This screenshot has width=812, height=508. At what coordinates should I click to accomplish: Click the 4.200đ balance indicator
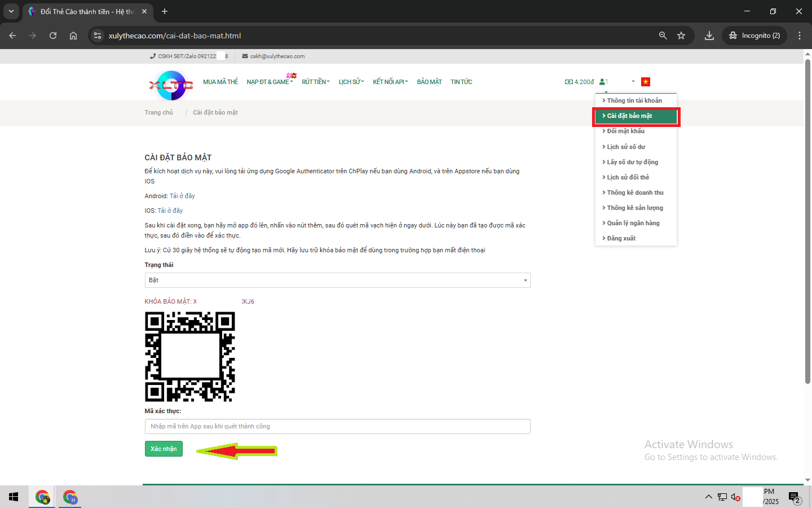coord(579,82)
